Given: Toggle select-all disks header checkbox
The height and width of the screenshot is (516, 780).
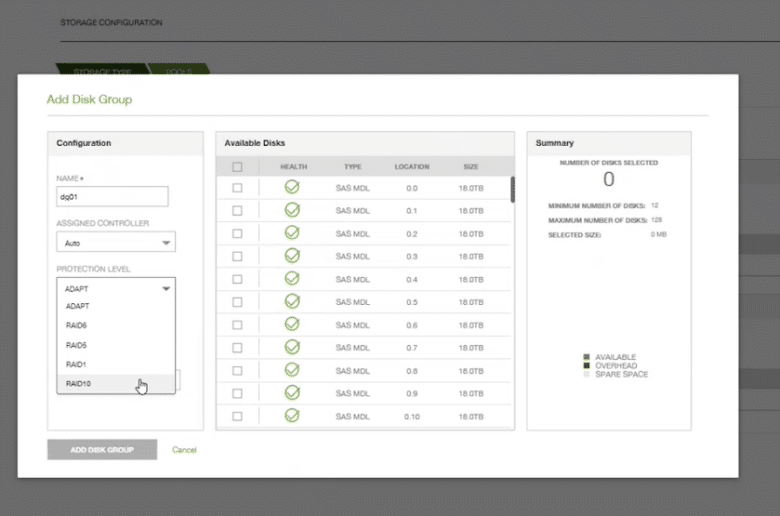Looking at the screenshot, I should pyautogui.click(x=237, y=167).
